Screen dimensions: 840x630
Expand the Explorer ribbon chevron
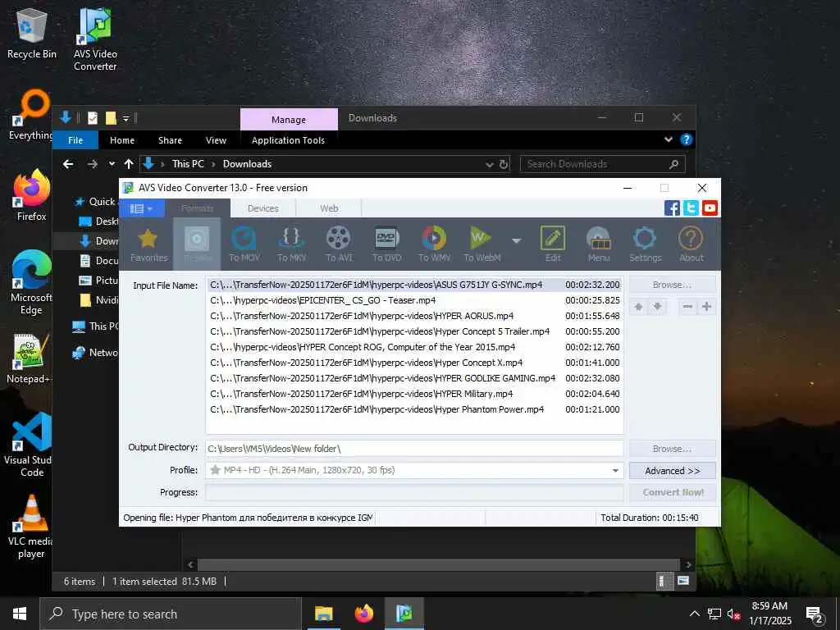[668, 139]
